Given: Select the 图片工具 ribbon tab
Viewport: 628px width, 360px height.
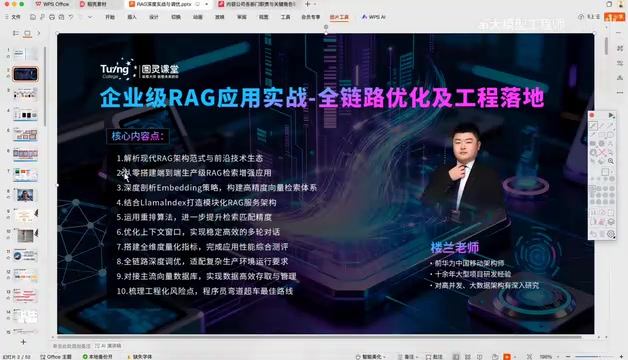Looking at the screenshot, I should 339,17.
